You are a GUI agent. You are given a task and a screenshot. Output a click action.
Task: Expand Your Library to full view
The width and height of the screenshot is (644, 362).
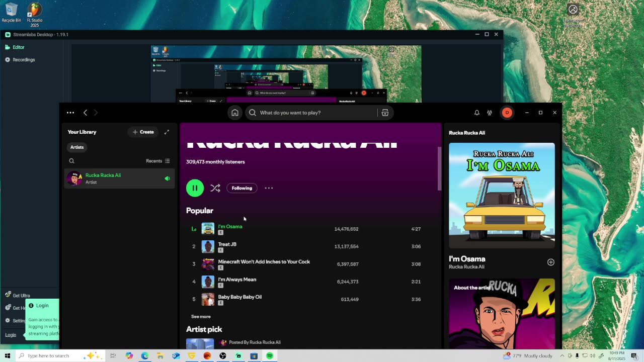tap(167, 132)
